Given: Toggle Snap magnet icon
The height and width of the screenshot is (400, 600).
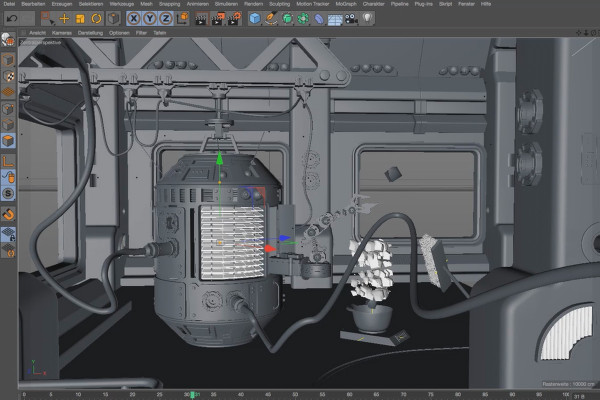Looking at the screenshot, I should (8, 214).
